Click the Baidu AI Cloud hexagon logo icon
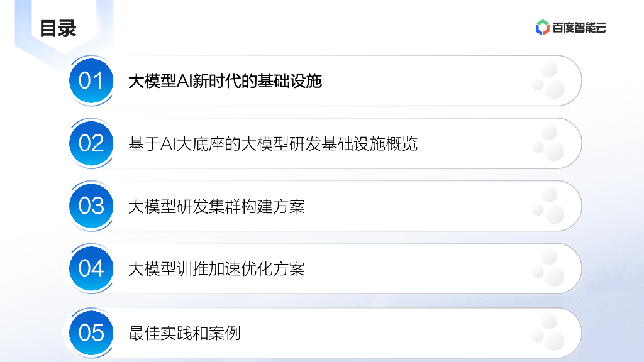 point(542,27)
